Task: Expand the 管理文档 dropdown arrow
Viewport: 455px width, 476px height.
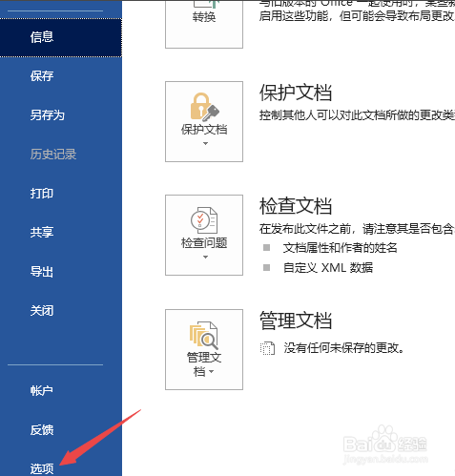Action: tap(212, 371)
